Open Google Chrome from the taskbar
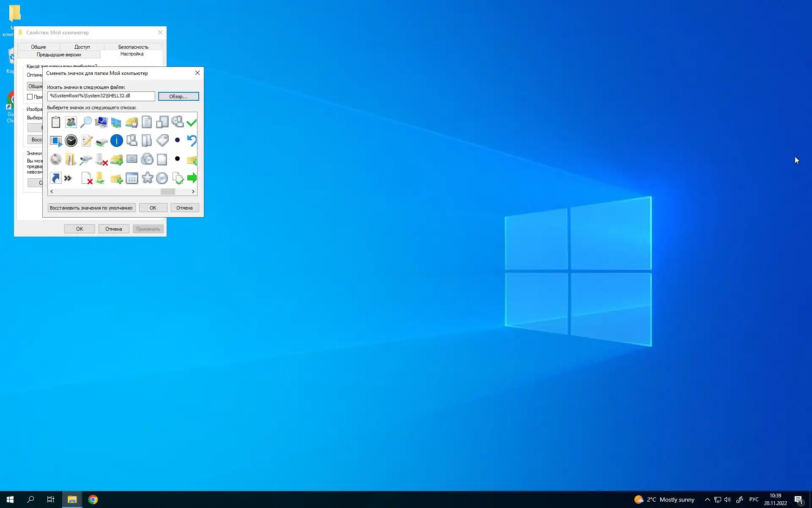Viewport: 812px width, 508px height. (x=93, y=500)
